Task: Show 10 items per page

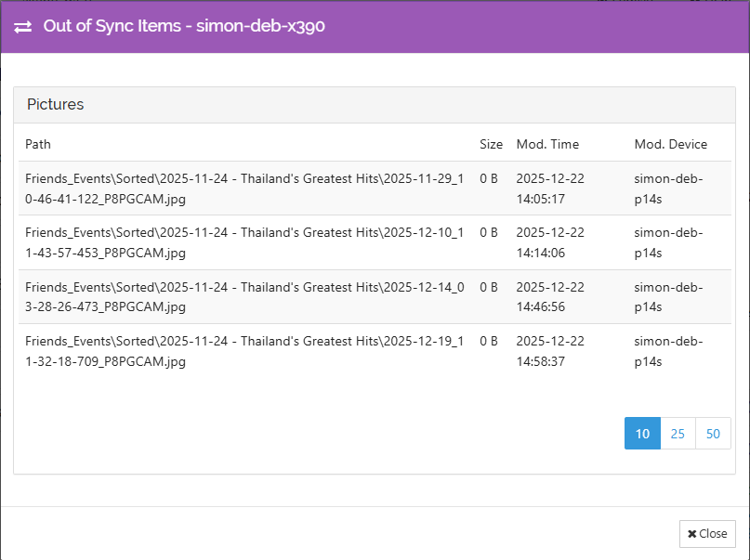Action: (x=642, y=434)
